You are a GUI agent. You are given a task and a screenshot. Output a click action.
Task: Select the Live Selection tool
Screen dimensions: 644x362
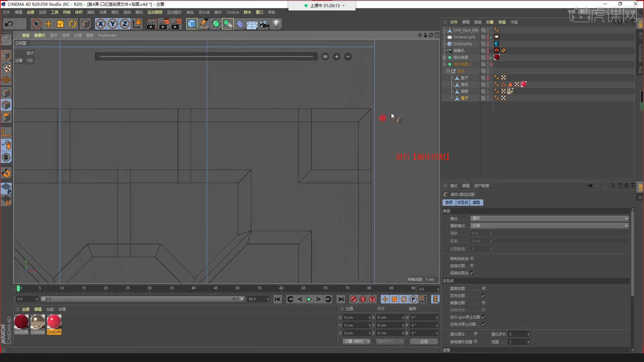(36, 24)
